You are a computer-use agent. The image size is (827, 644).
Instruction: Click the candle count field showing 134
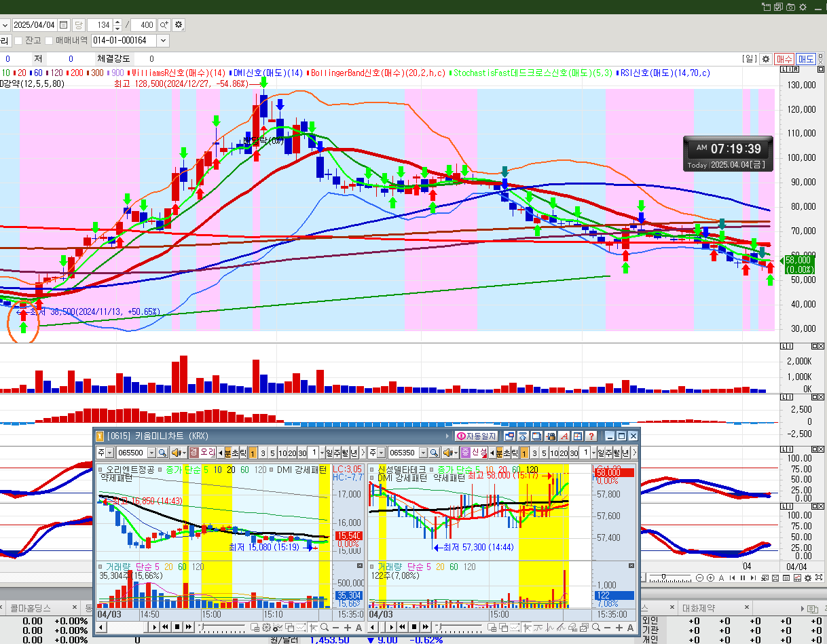click(98, 24)
